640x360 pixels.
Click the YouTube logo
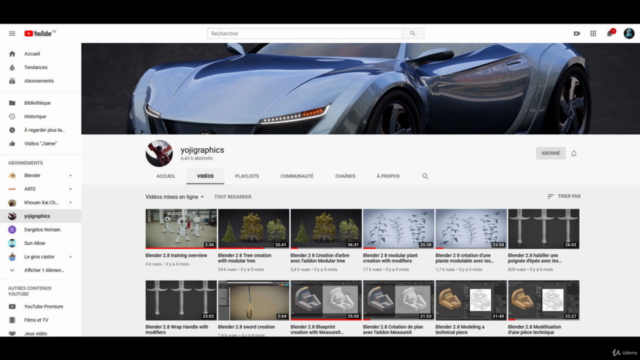40,33
